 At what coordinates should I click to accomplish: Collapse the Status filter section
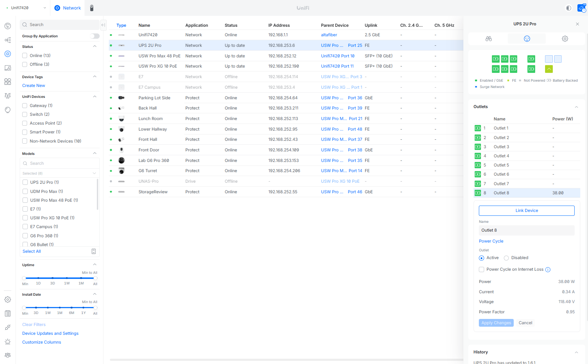pos(95,46)
